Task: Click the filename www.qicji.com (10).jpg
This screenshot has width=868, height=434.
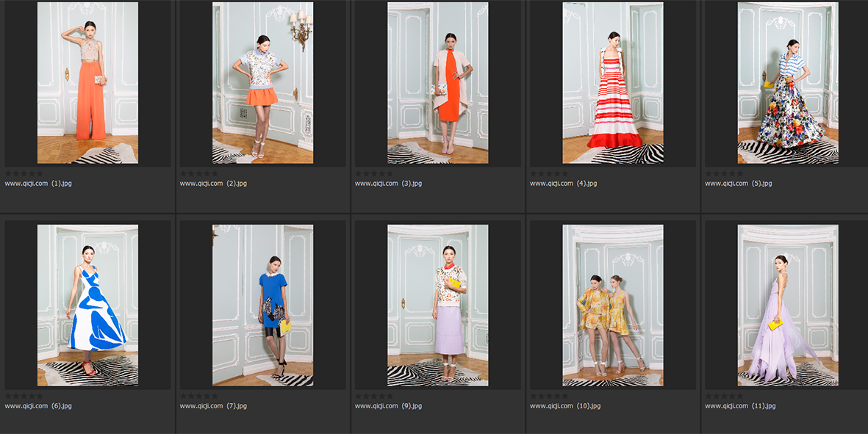Action: coord(565,406)
